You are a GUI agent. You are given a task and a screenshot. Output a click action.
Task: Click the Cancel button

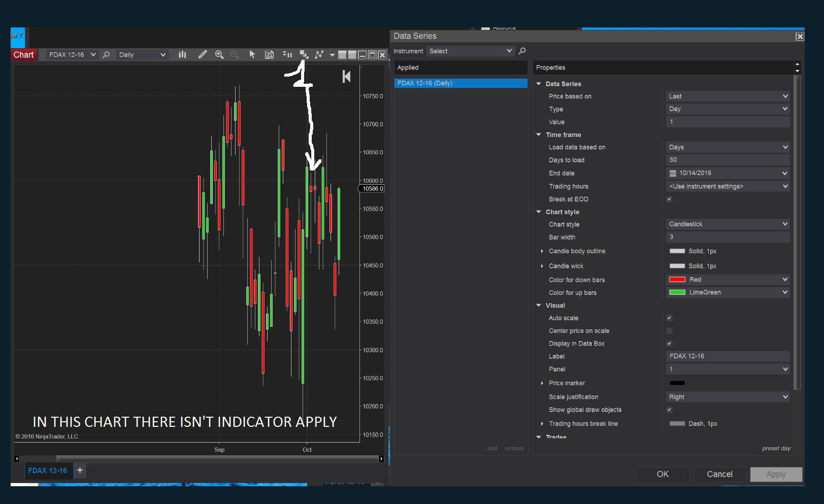click(x=719, y=474)
